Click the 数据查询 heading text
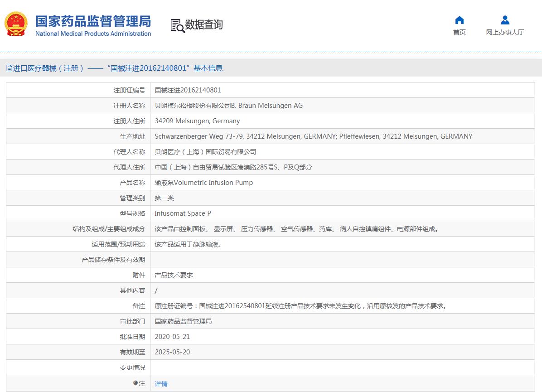 click(204, 25)
